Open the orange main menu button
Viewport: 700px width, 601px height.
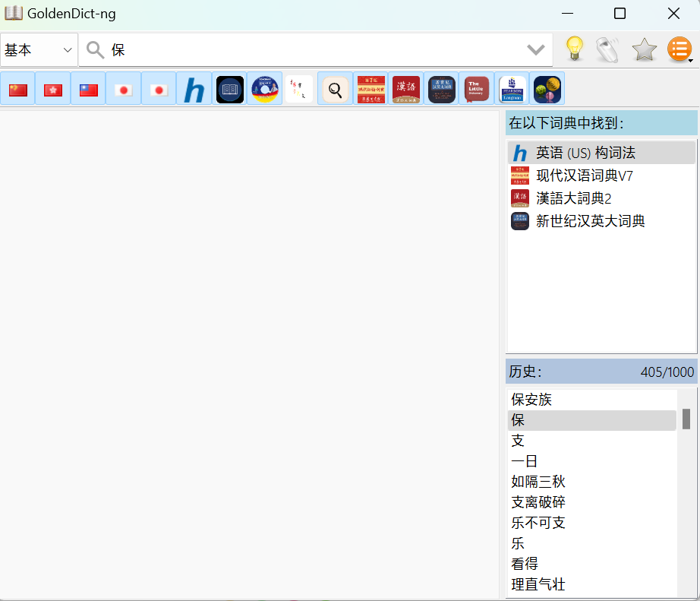point(680,49)
